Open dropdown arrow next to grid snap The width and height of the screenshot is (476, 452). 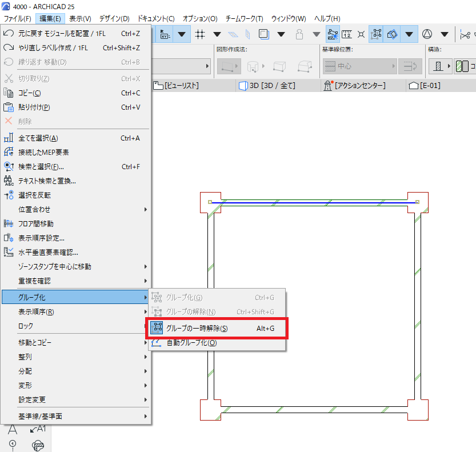pos(217,34)
